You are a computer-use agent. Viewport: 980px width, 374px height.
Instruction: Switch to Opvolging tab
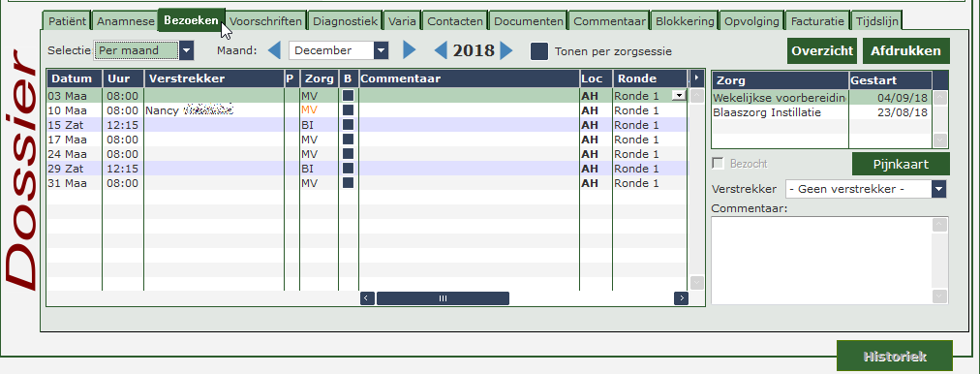click(751, 21)
